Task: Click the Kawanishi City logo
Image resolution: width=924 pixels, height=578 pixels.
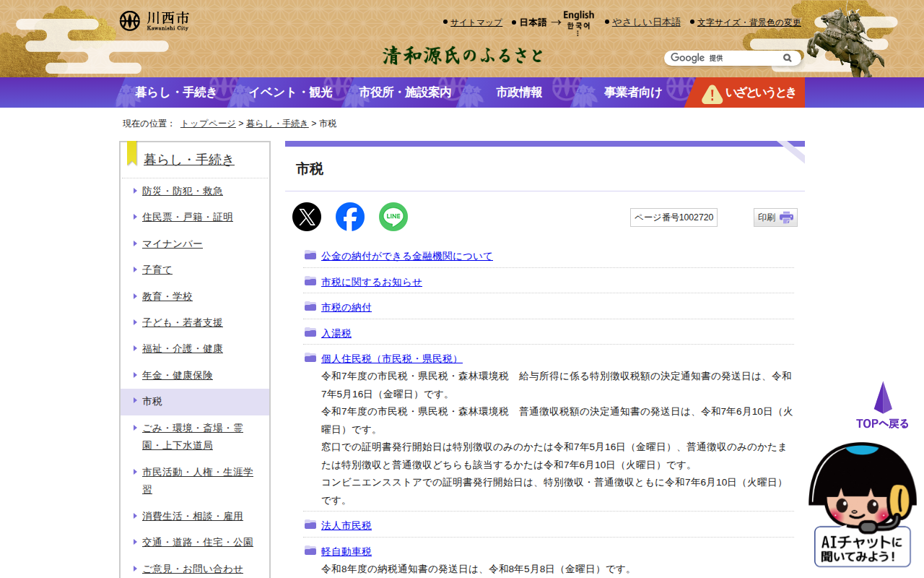Action: click(154, 21)
